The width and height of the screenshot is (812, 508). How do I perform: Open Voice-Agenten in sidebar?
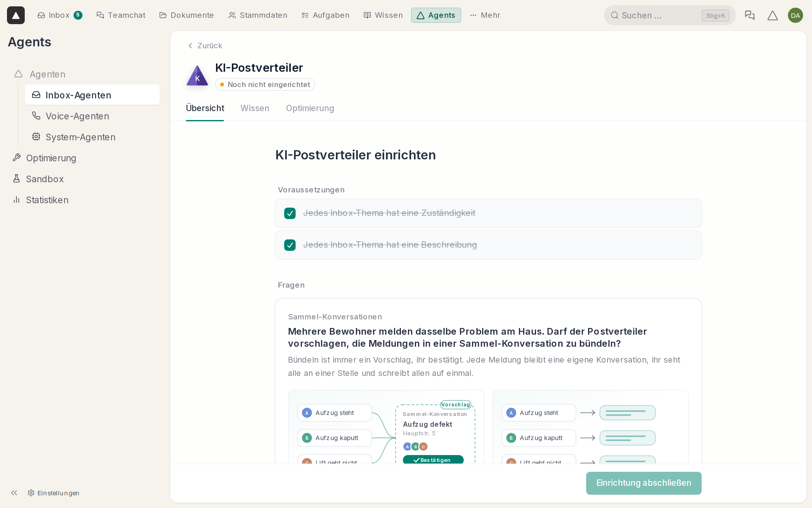(92, 116)
